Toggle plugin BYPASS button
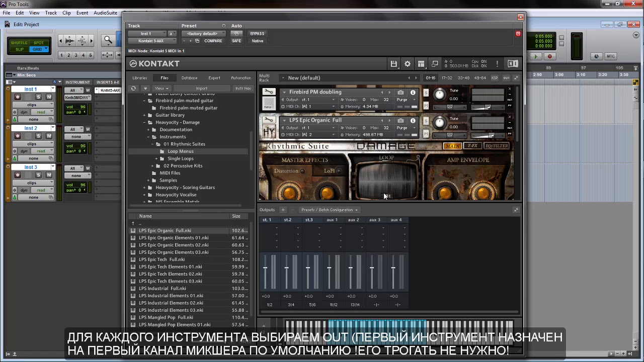644x362 pixels. click(257, 34)
